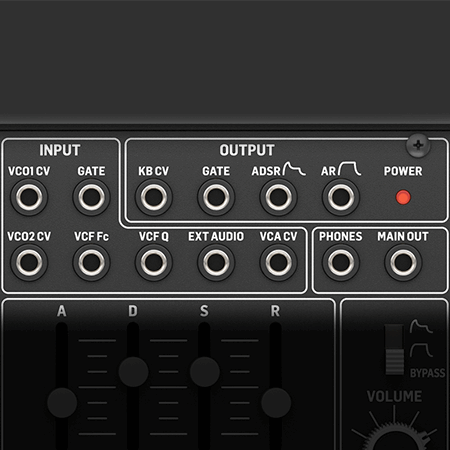Click the MAIN OUT jack

(x=403, y=263)
